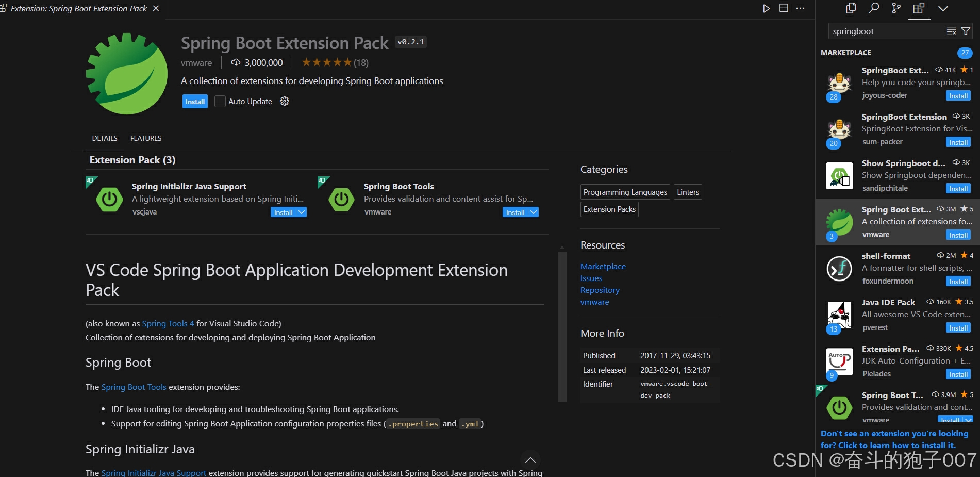Open the Search view icon

(874, 8)
